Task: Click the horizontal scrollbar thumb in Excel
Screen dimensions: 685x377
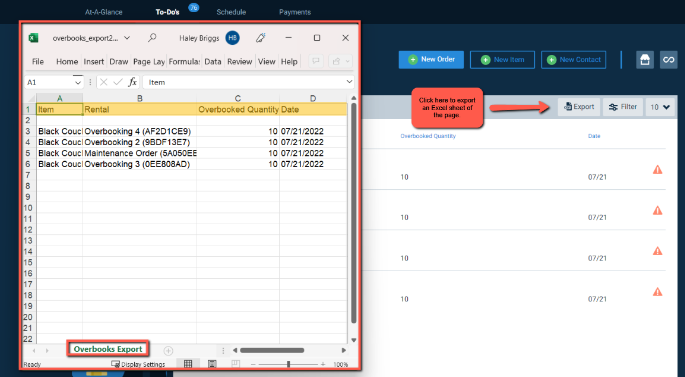Action: point(272,350)
